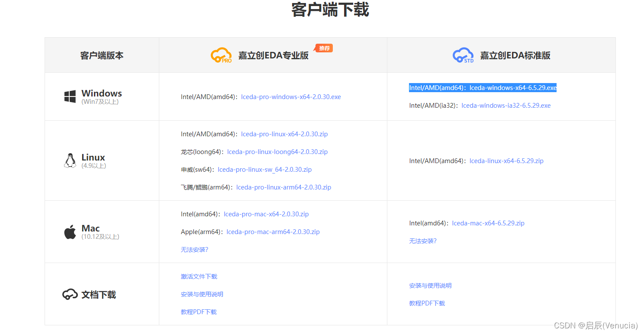
Task: Download lceda-linux-x64-6.5.29.zip standard edition
Action: (506, 161)
